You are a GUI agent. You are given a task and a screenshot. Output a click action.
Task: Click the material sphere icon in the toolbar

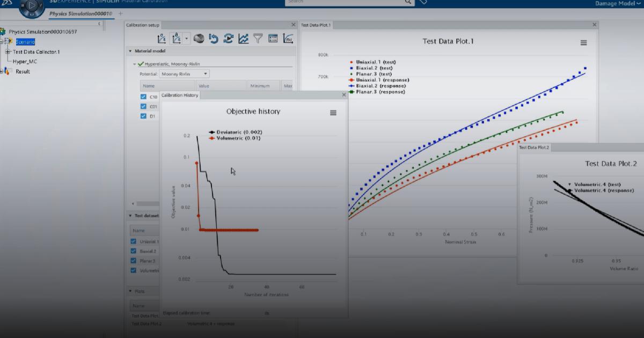[199, 38]
